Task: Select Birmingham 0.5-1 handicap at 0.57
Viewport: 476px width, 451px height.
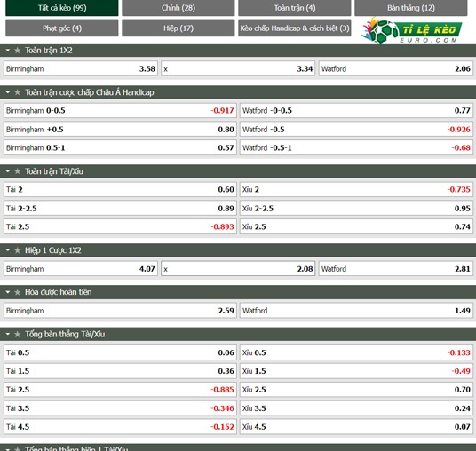Action: pyautogui.click(x=120, y=147)
